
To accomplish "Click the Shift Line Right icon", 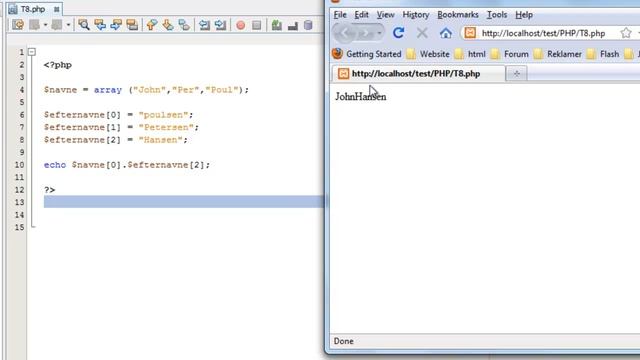I will (x=220, y=25).
